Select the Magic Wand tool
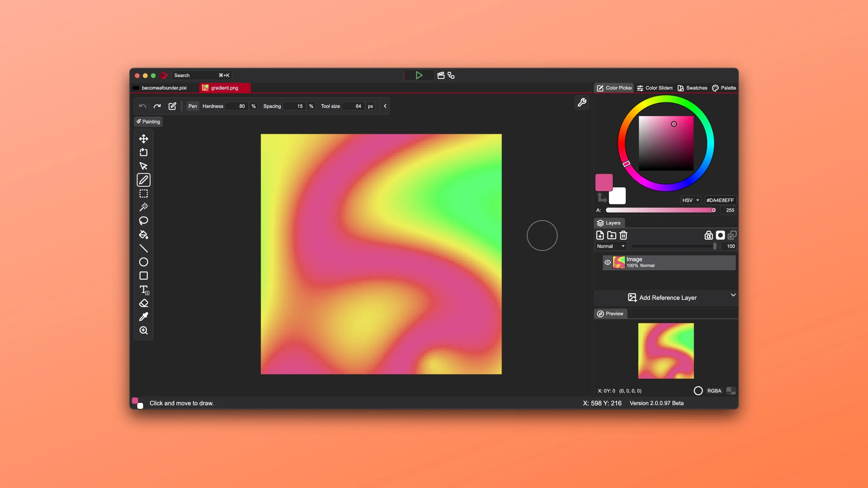The height and width of the screenshot is (488, 868). pos(143,207)
